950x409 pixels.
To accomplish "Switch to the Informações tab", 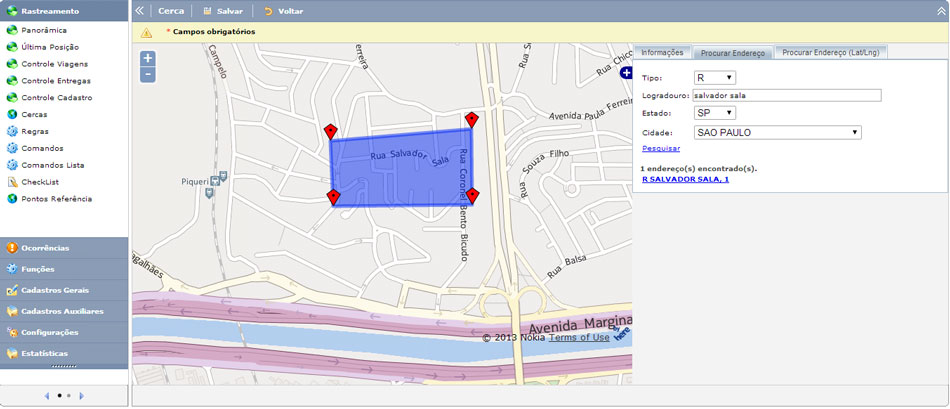I will tap(662, 52).
